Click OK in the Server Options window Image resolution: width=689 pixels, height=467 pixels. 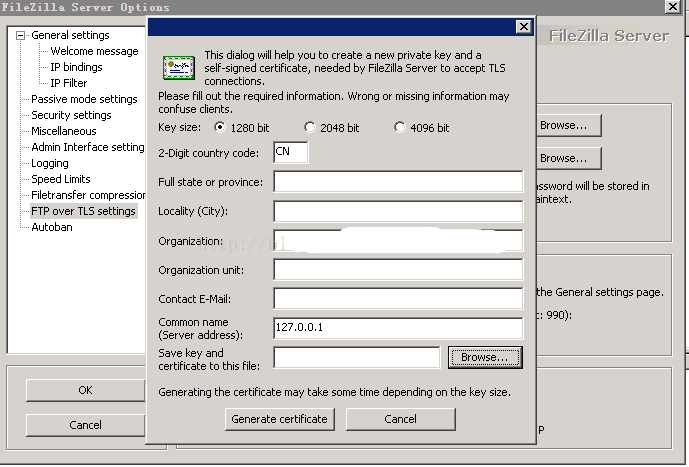(85, 390)
